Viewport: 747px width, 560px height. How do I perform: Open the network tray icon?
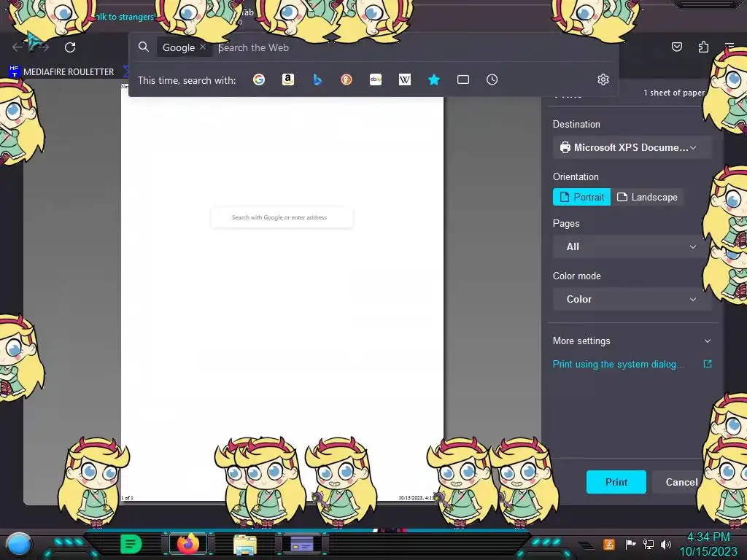[x=649, y=544]
